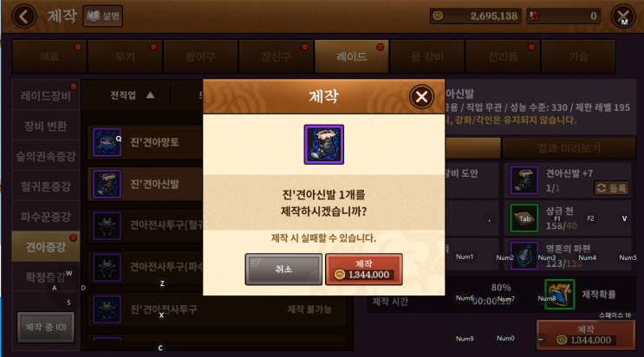Open the 설명 guide book button

[x=102, y=16]
